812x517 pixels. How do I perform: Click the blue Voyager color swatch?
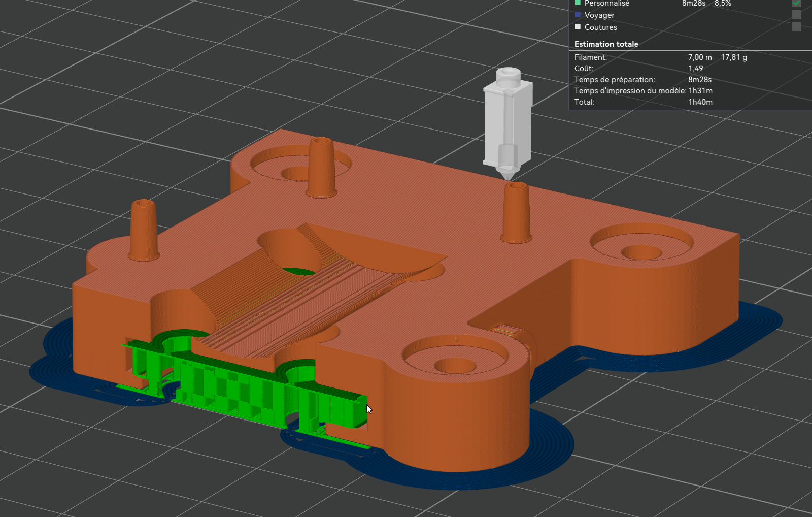[578, 15]
